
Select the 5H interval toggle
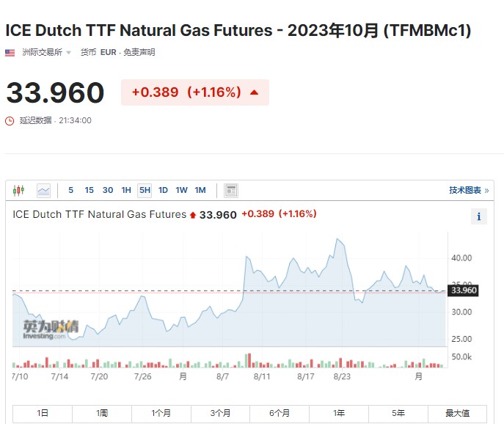tap(145, 190)
